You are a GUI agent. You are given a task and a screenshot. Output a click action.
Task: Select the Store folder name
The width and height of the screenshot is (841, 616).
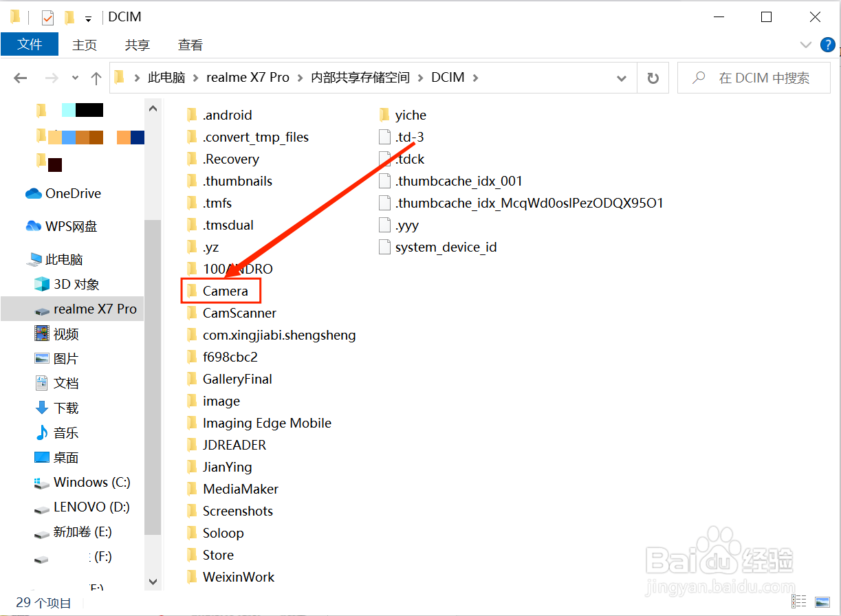point(218,555)
